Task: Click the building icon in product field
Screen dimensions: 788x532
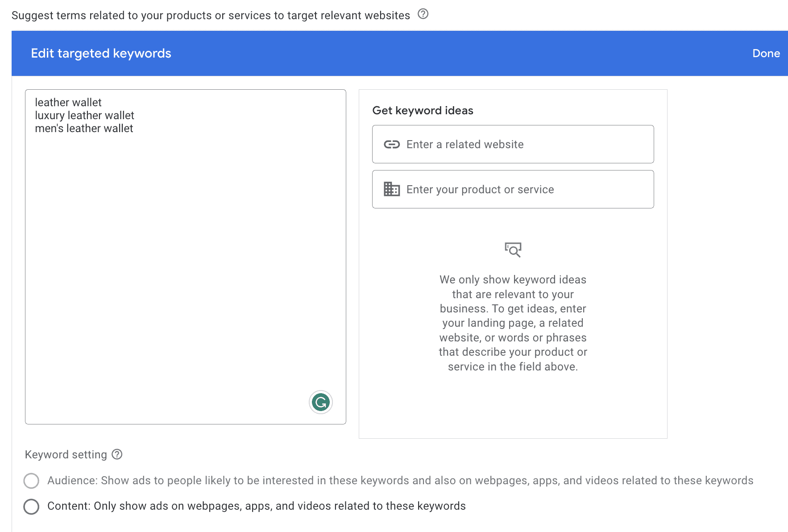Action: (392, 189)
